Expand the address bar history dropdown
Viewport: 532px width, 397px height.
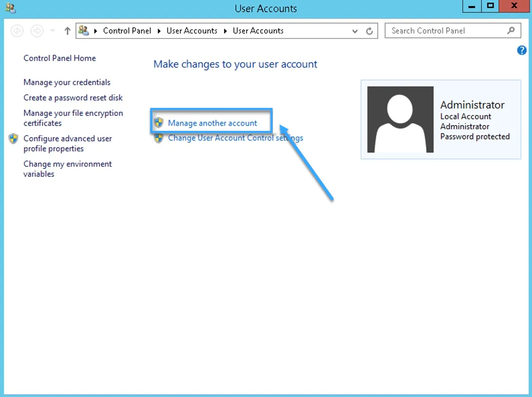(x=355, y=31)
